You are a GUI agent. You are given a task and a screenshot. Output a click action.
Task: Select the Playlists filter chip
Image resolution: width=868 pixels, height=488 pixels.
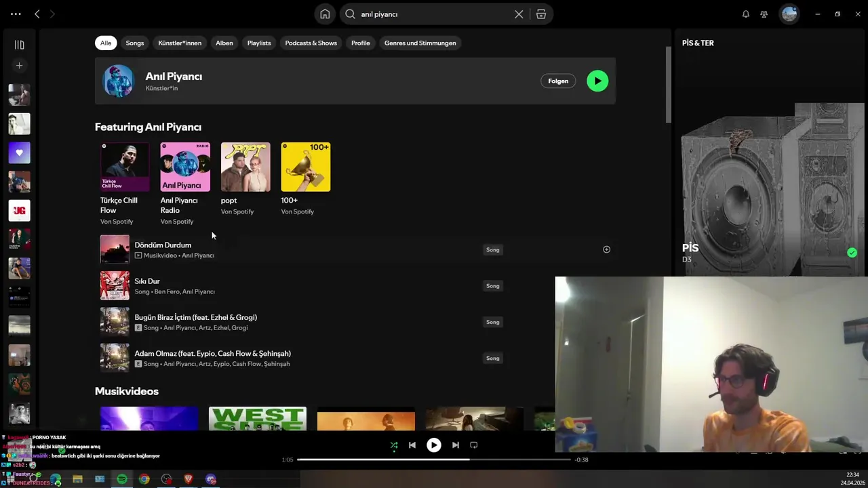pos(259,43)
